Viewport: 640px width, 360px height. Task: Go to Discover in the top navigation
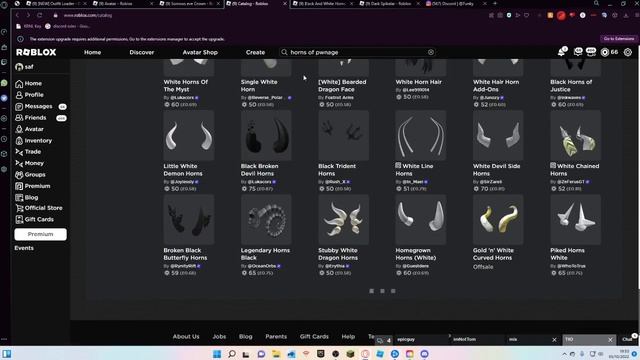click(x=142, y=52)
